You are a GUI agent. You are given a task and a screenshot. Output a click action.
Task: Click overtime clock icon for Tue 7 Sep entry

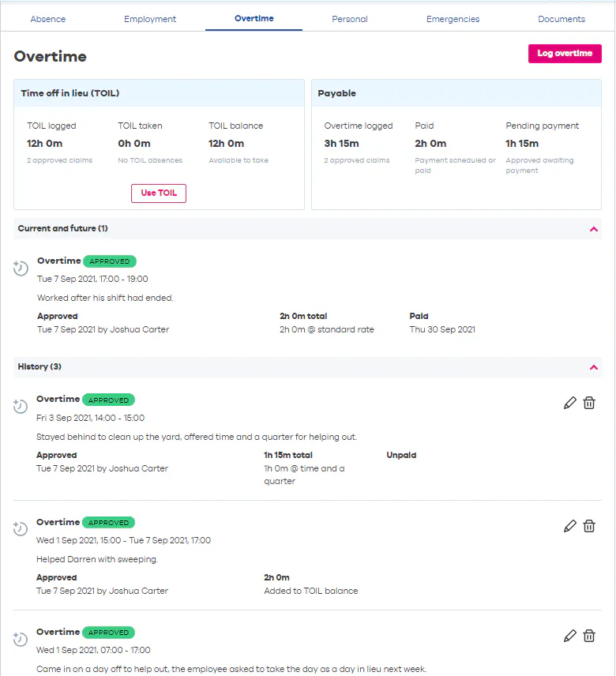pyautogui.click(x=21, y=269)
